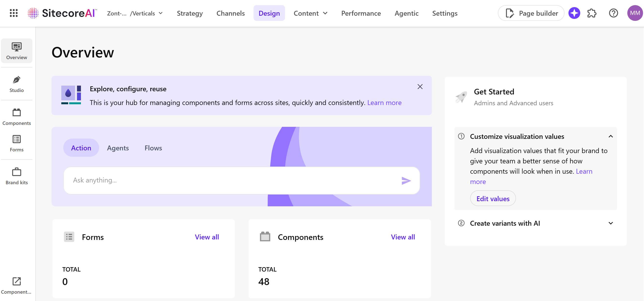The width and height of the screenshot is (644, 301).
Task: Open the help question mark icon
Action: tap(613, 13)
